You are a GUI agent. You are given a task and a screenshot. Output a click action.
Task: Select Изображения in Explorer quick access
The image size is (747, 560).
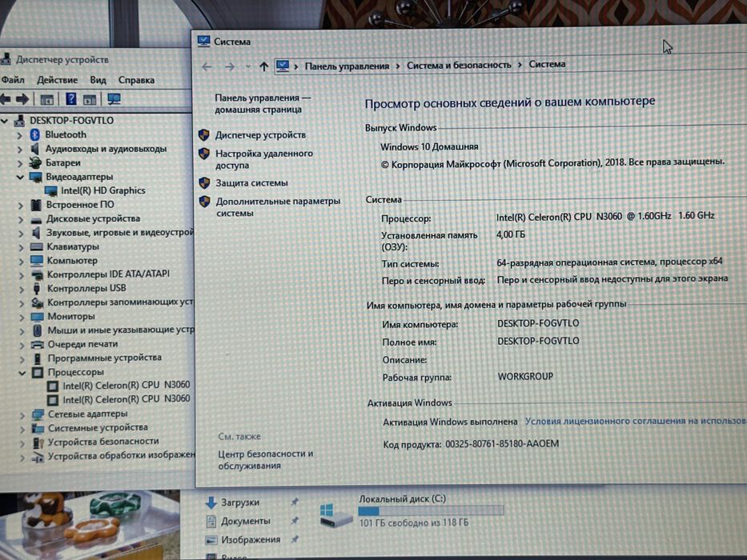[251, 539]
